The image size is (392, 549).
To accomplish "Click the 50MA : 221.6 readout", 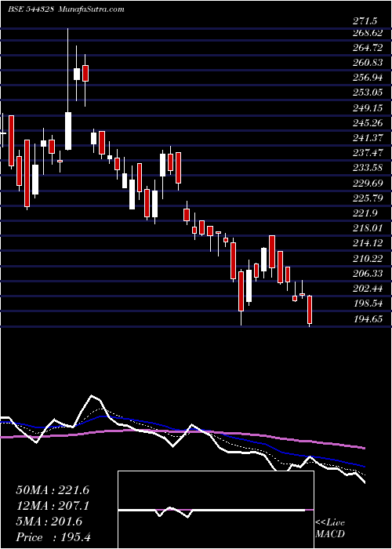I will point(53,490).
